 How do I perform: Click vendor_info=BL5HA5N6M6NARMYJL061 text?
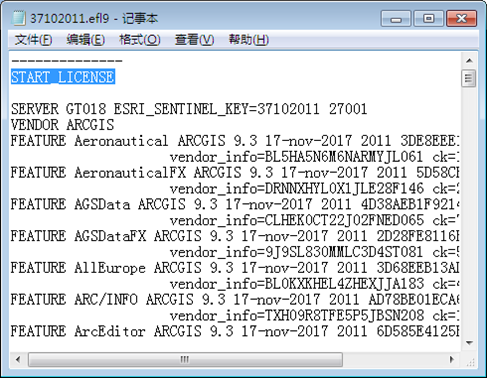click(296, 157)
